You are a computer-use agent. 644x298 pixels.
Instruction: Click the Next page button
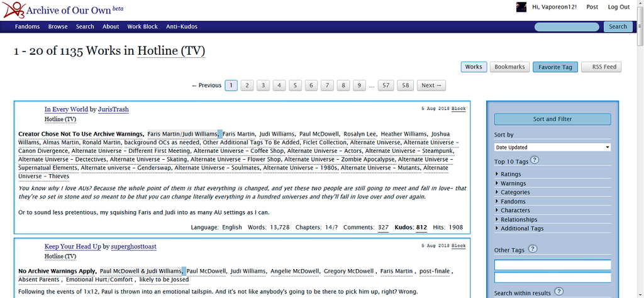click(x=431, y=86)
